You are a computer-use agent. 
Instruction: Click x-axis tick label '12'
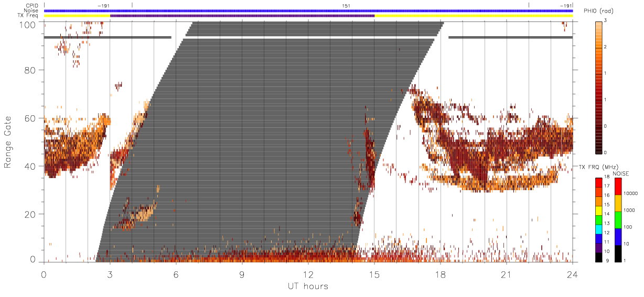308,275
